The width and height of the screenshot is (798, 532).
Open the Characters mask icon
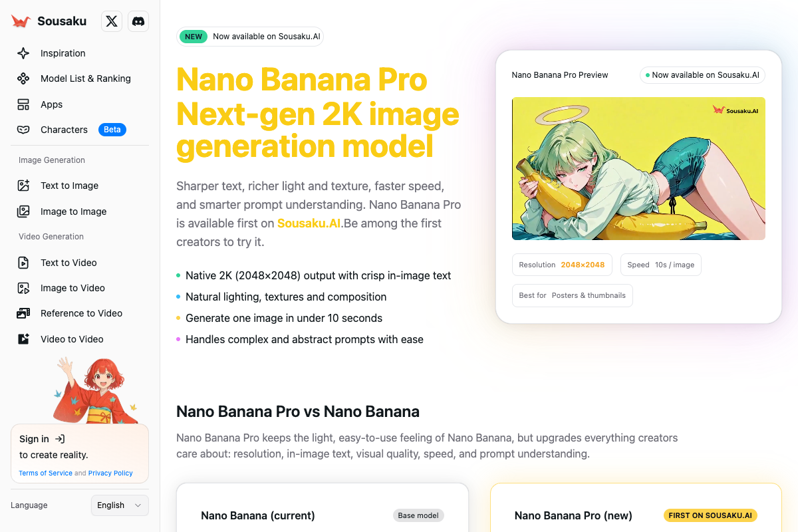[x=23, y=130]
